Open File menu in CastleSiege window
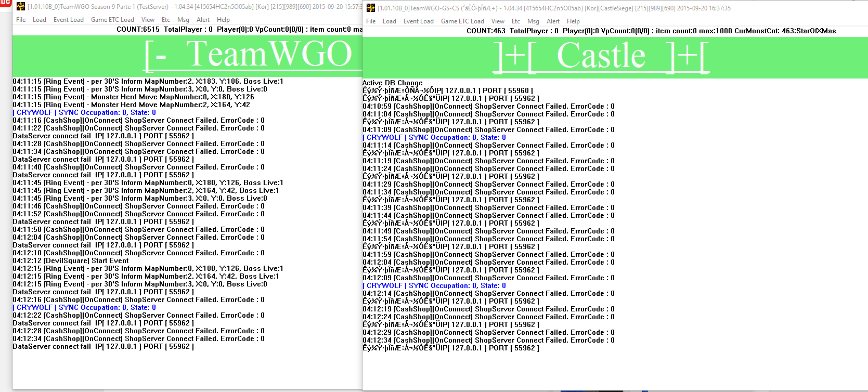The width and height of the screenshot is (868, 392). 371,21
